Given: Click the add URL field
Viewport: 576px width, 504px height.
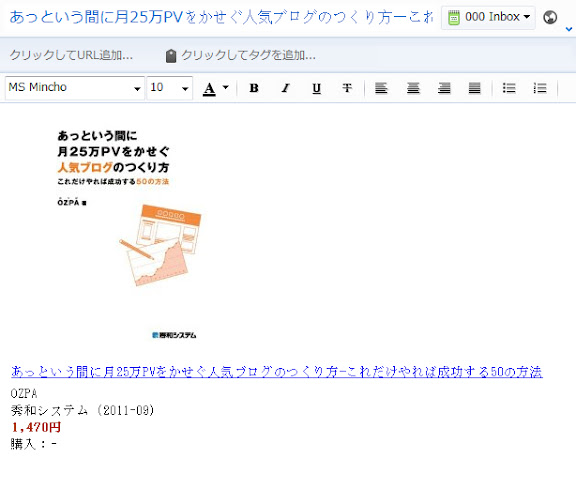Looking at the screenshot, I should 71,55.
